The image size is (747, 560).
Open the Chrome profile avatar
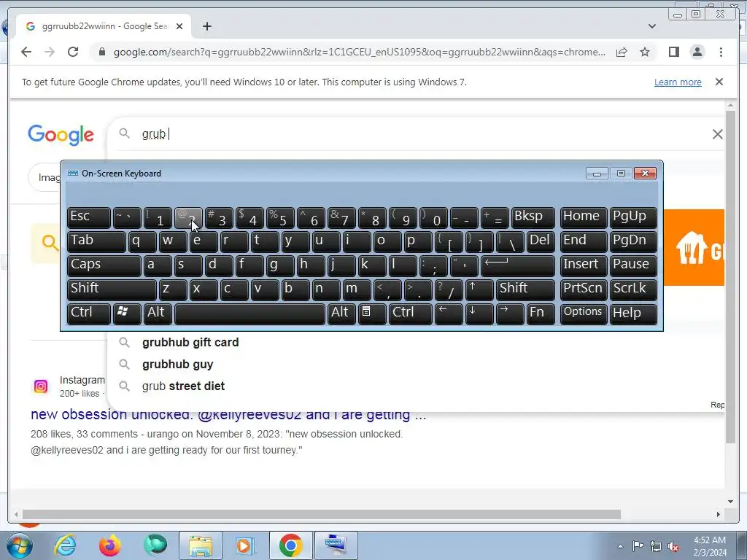697,52
